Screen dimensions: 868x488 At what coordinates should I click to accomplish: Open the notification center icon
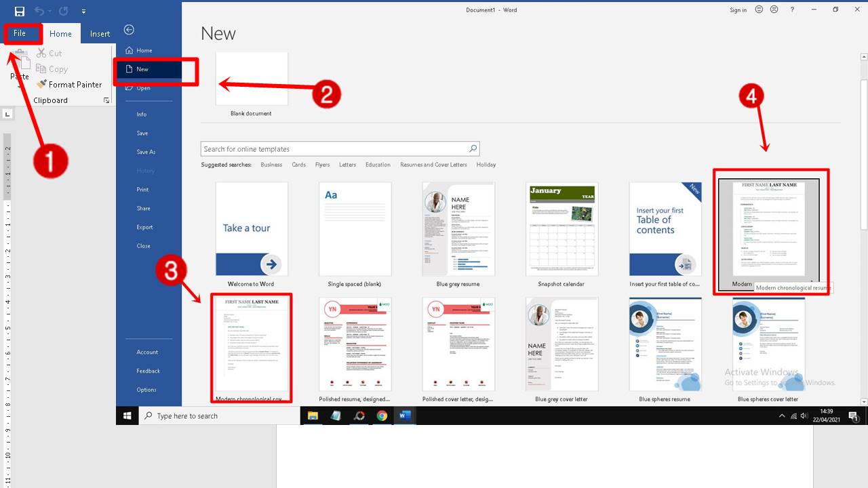pos(854,415)
